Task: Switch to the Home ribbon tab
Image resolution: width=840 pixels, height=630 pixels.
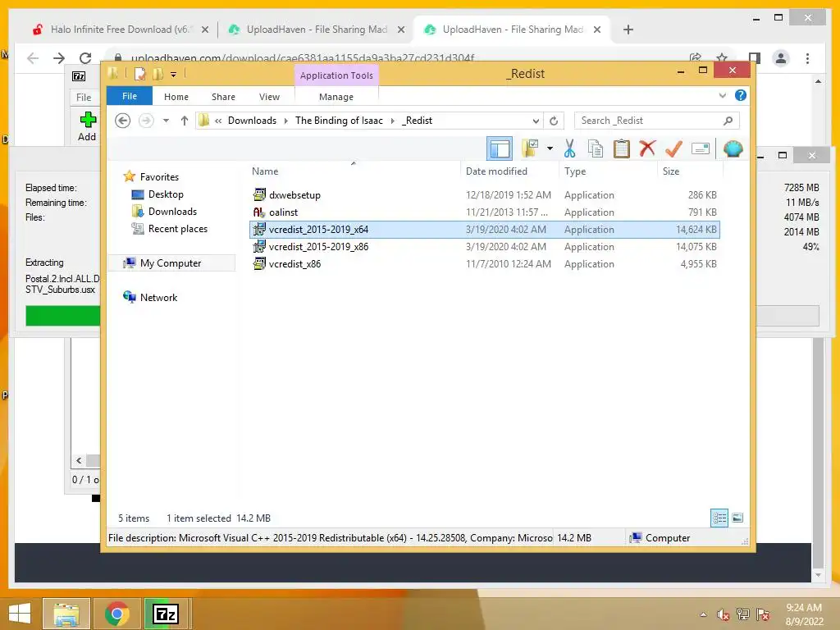Action: 176,97
